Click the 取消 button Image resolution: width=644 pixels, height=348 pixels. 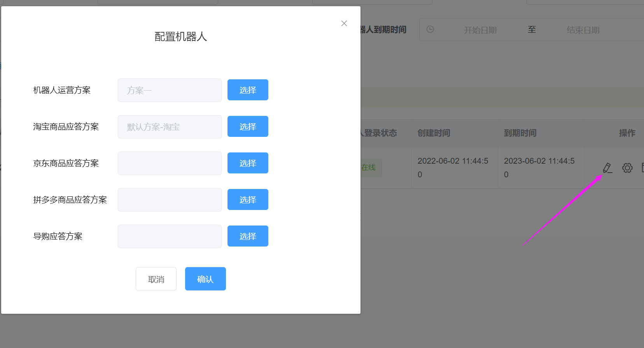(x=156, y=279)
